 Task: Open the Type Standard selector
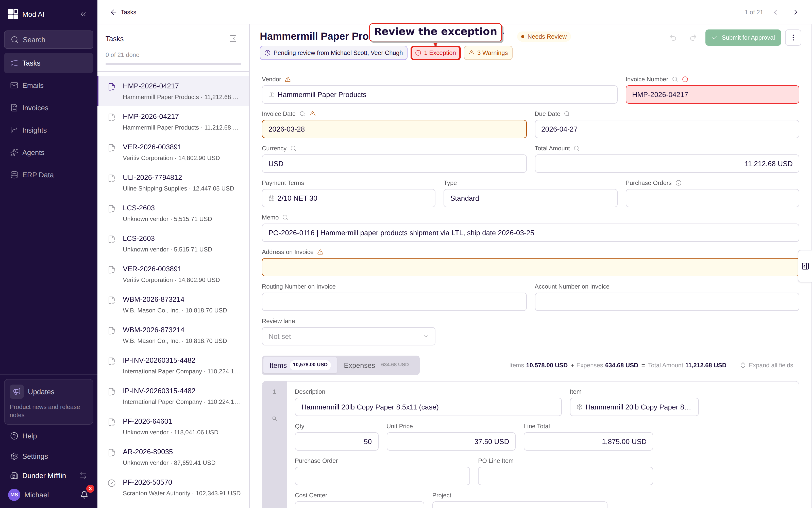(530, 198)
